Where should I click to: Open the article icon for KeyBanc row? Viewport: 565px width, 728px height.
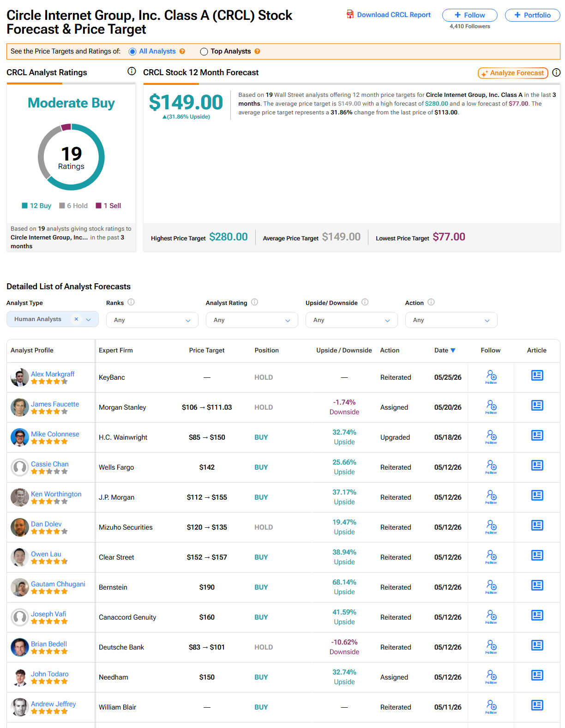point(537,376)
